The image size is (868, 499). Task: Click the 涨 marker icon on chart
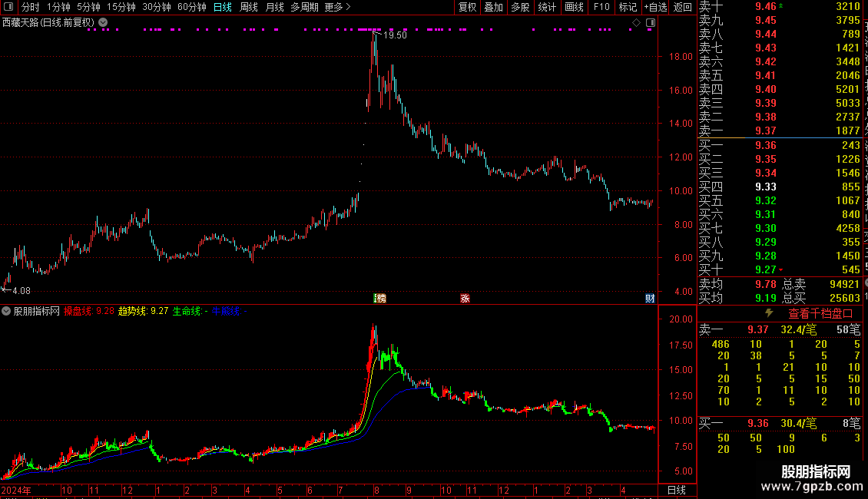coord(465,298)
